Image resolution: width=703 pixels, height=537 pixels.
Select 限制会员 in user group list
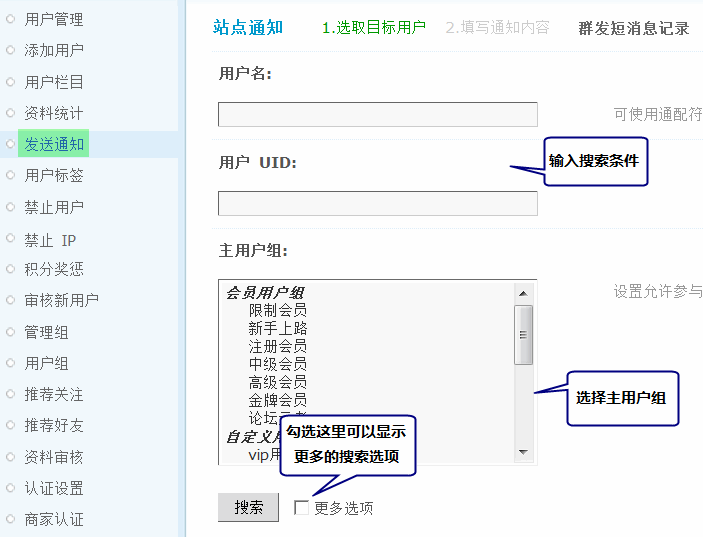click(x=278, y=310)
